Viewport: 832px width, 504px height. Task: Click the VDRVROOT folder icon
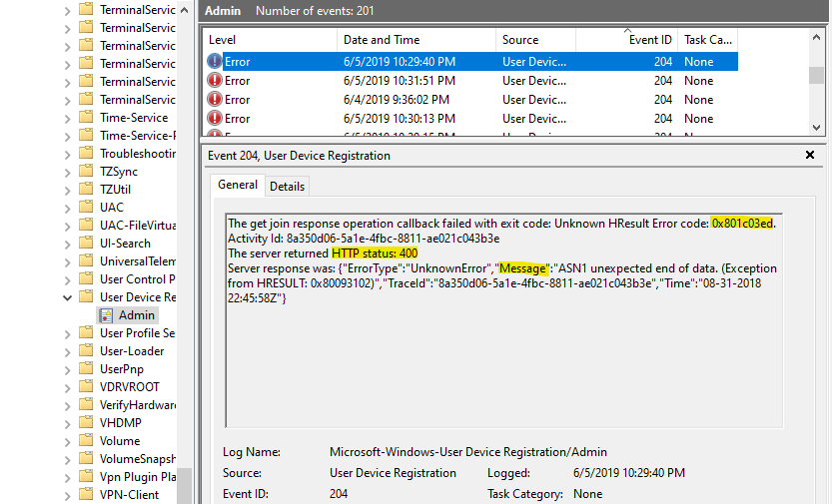(87, 387)
